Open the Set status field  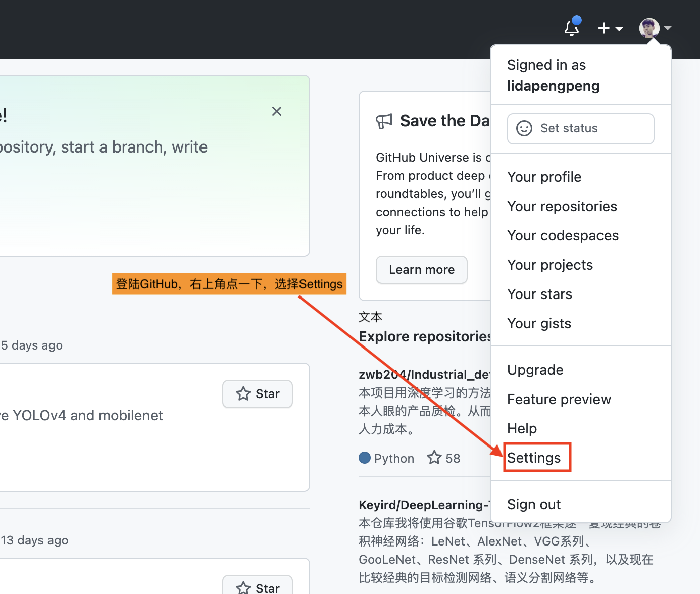point(581,129)
